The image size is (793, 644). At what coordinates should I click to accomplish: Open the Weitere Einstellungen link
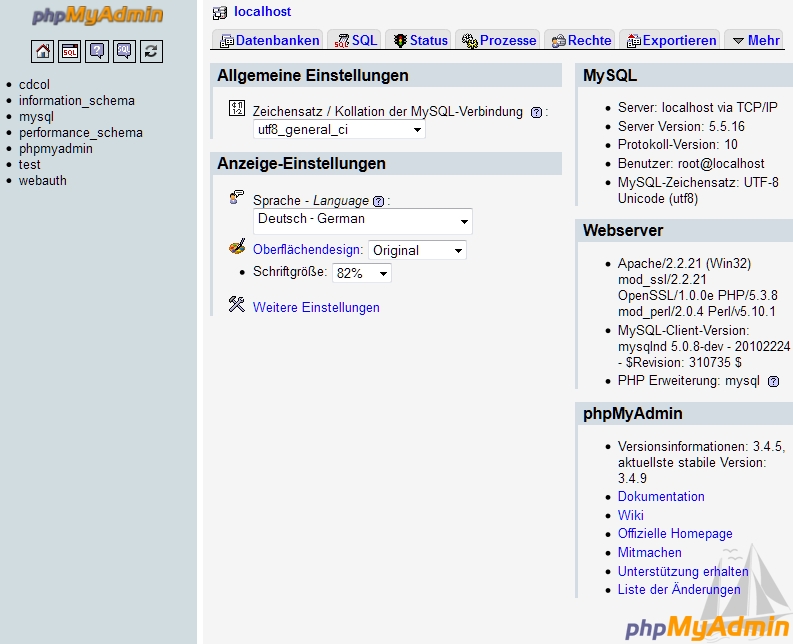click(x=316, y=307)
